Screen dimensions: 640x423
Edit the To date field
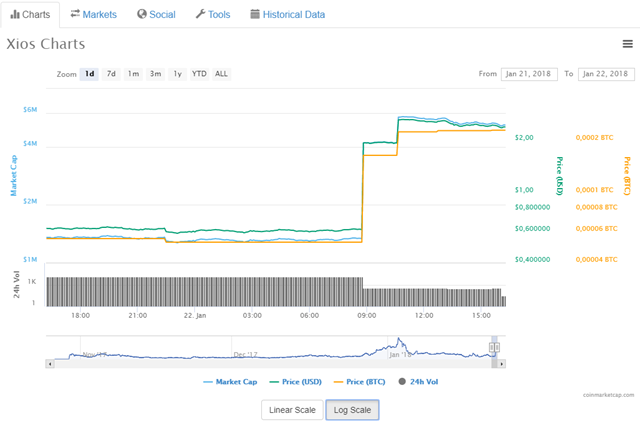coord(606,74)
